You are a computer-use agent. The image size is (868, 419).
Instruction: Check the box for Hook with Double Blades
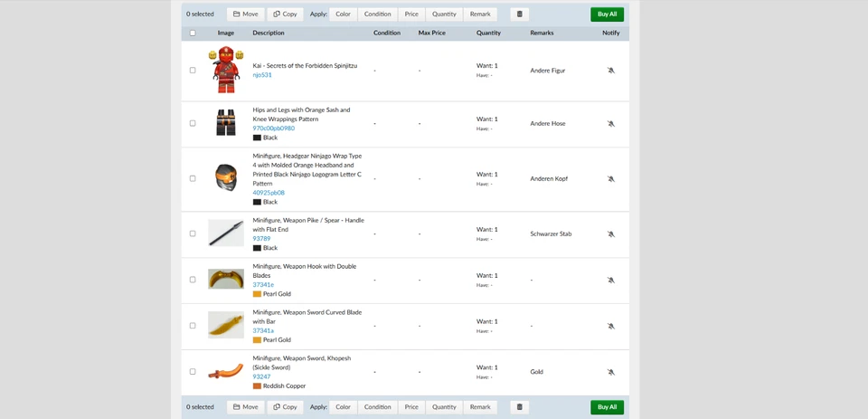point(193,280)
